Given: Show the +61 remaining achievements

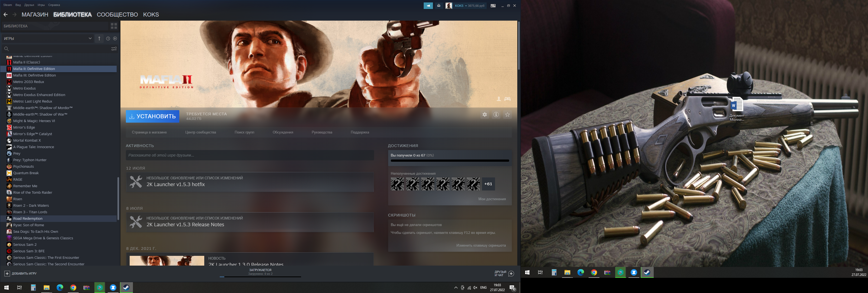Looking at the screenshot, I should 488,184.
